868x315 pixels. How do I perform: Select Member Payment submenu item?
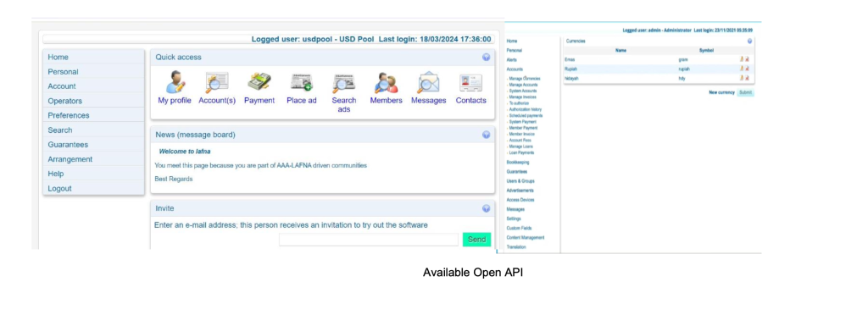[522, 128]
